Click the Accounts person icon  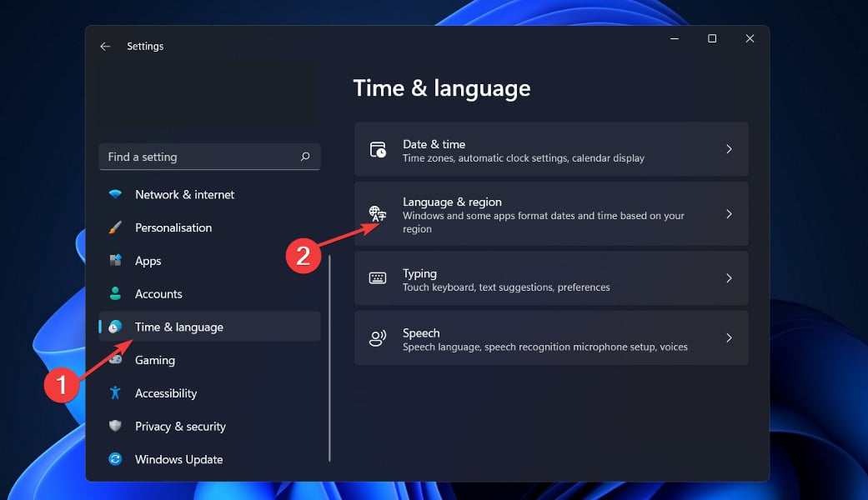(115, 293)
